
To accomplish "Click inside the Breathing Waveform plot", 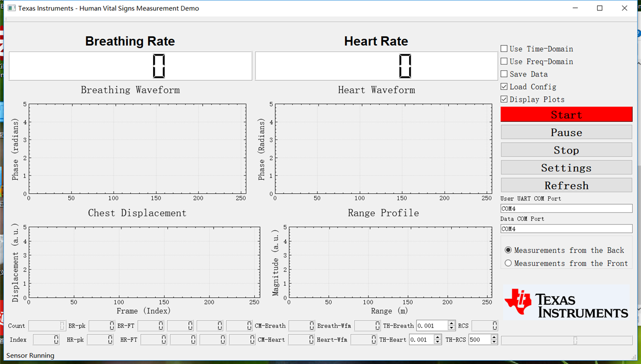I will click(137, 149).
